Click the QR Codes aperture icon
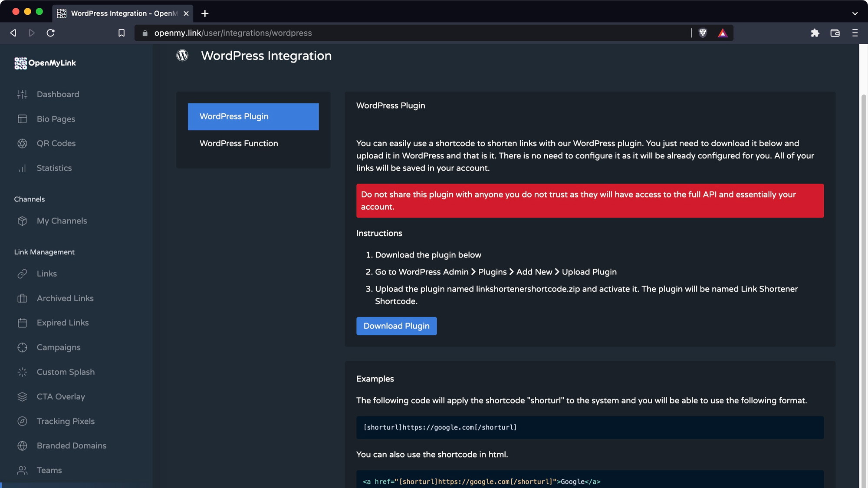This screenshot has height=488, width=868. coord(23,143)
